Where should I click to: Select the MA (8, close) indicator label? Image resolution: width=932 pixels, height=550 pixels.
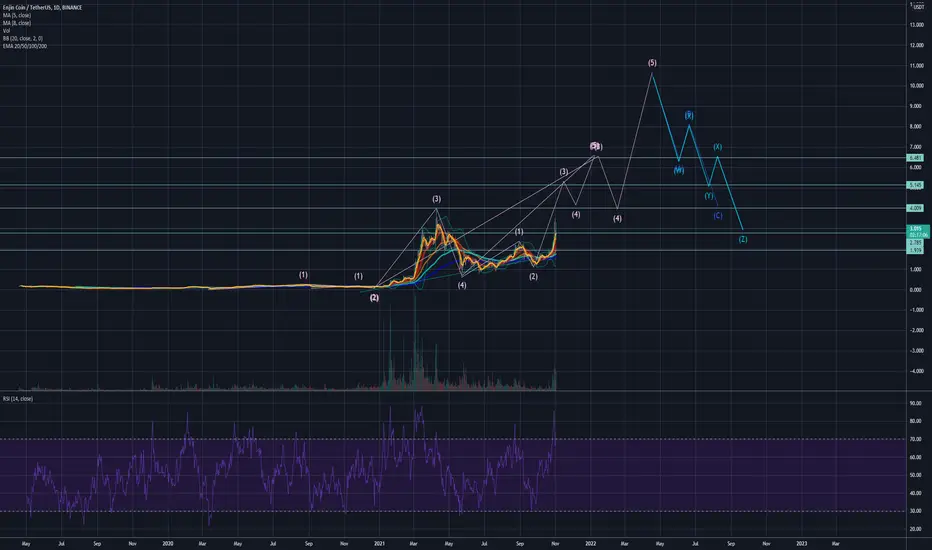17,23
